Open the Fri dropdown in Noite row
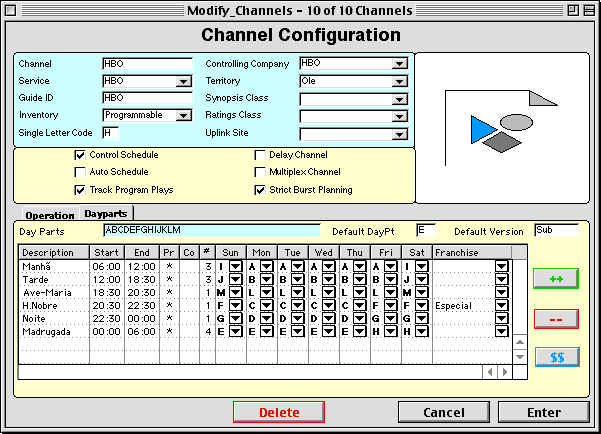 [391, 319]
